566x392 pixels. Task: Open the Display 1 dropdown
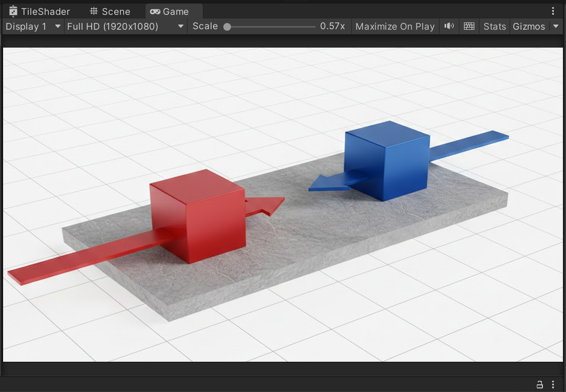pyautogui.click(x=33, y=26)
